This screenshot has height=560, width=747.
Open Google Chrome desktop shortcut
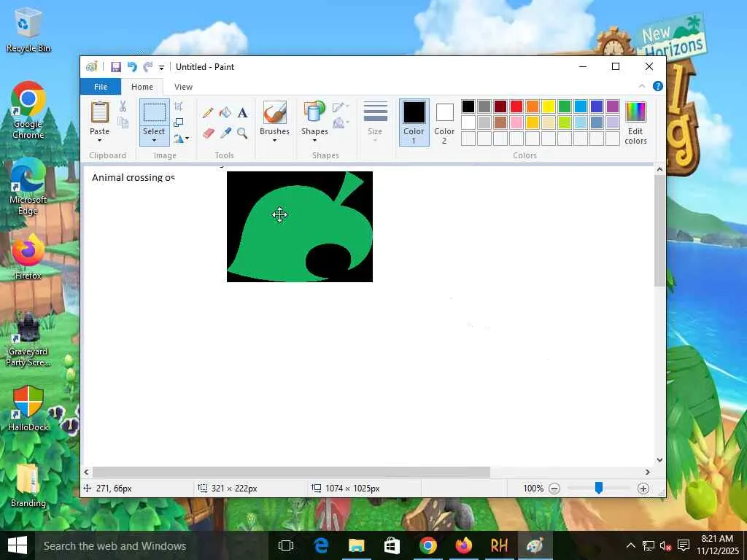point(28,110)
